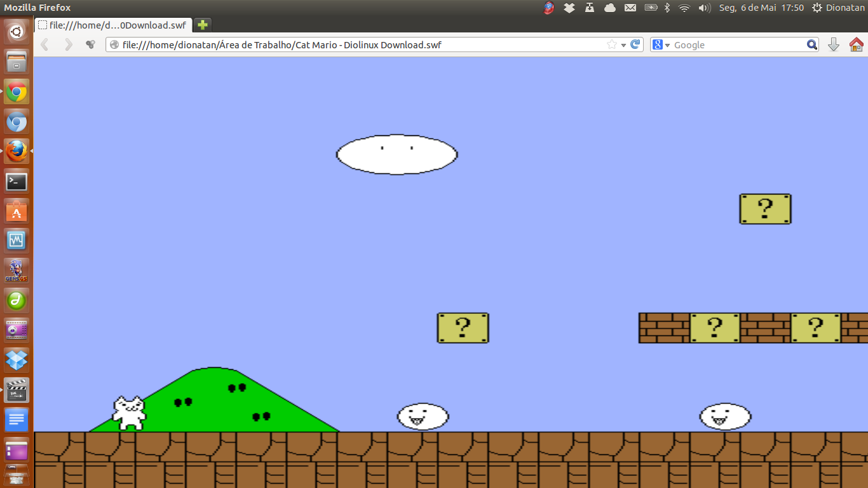The width and height of the screenshot is (868, 488).
Task: Click the globe site identity icon
Action: (x=114, y=44)
